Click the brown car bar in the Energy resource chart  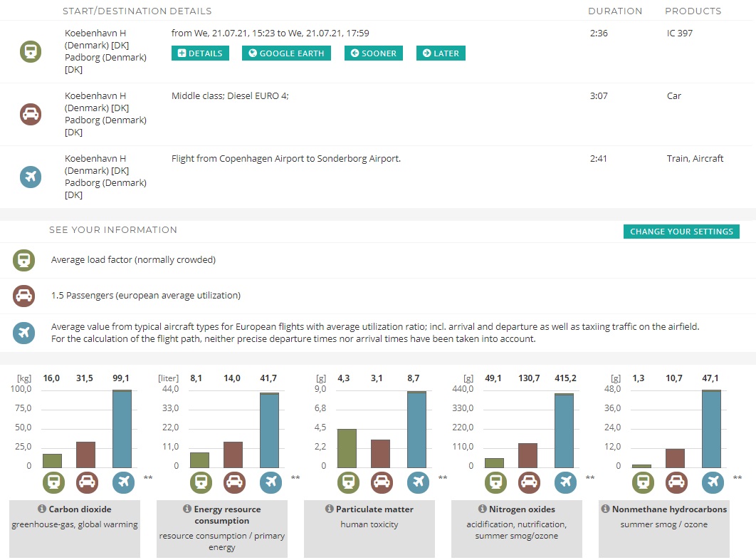(x=233, y=455)
